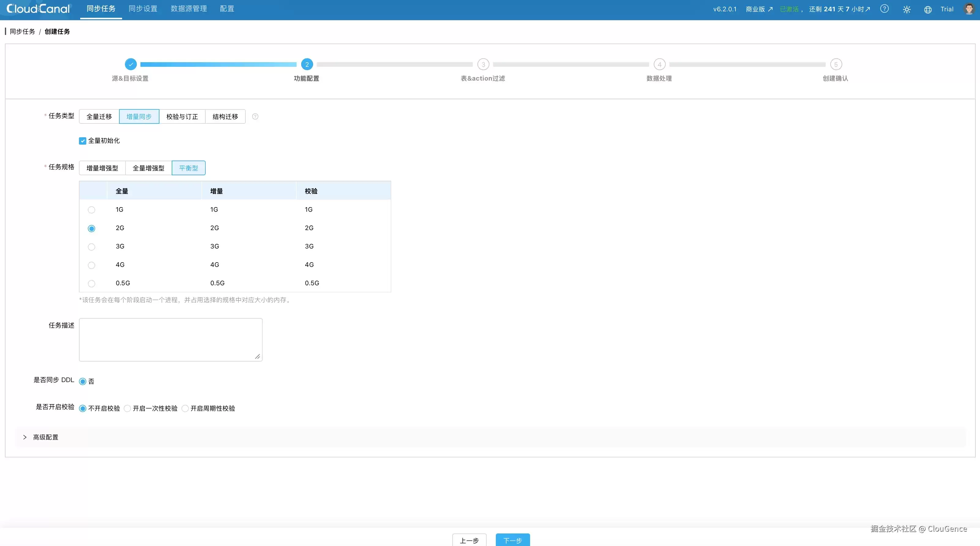
Task: Open the 商业版 external link
Action: (759, 9)
